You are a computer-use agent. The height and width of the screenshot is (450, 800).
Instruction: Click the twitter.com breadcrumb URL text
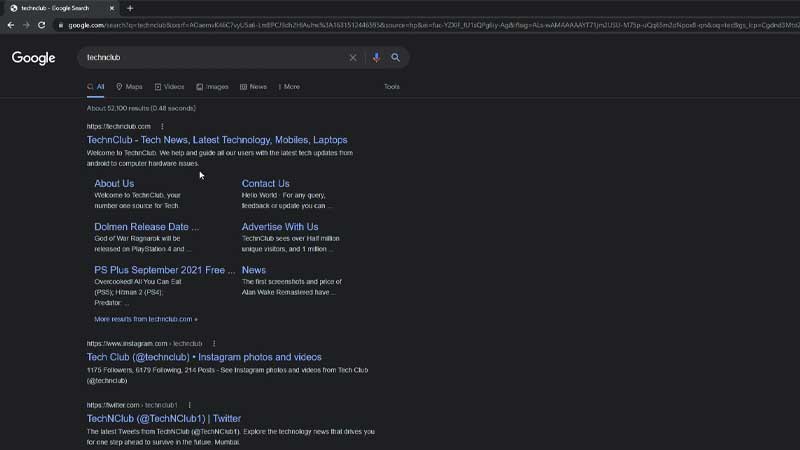132,405
